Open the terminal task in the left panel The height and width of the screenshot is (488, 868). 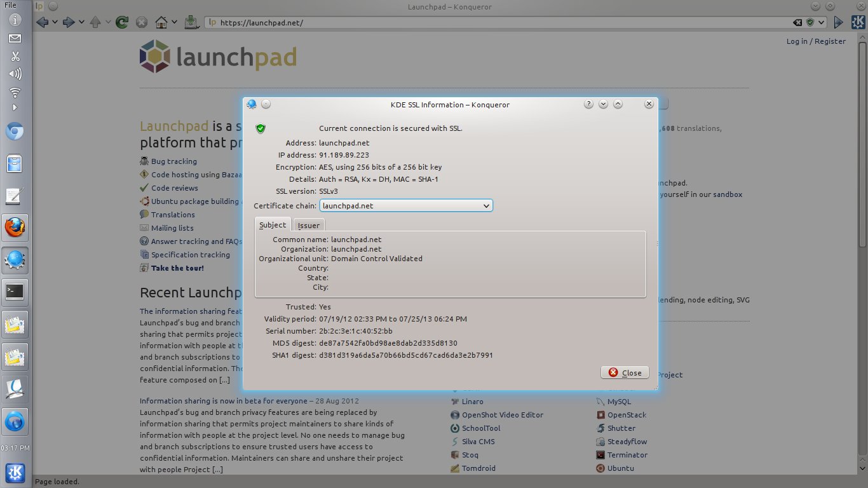point(15,292)
